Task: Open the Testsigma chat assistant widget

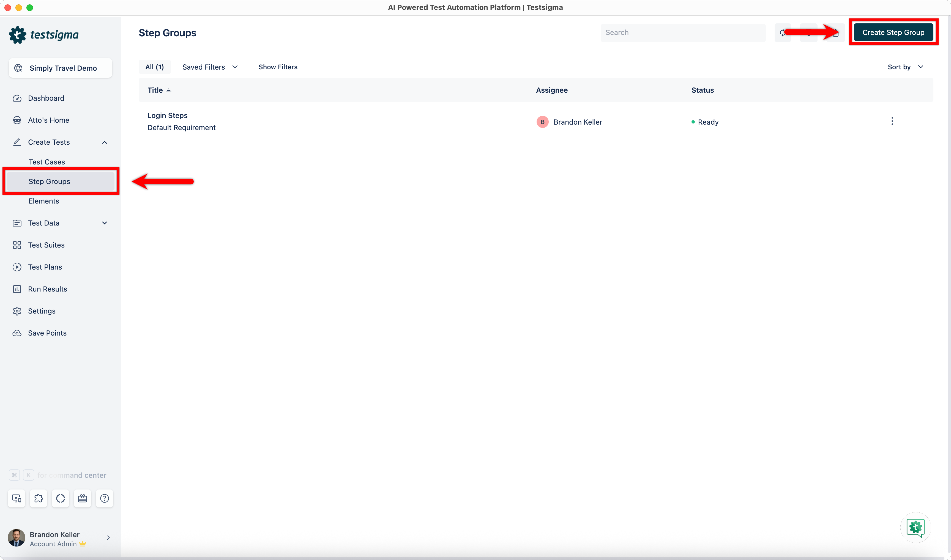Action: (915, 527)
